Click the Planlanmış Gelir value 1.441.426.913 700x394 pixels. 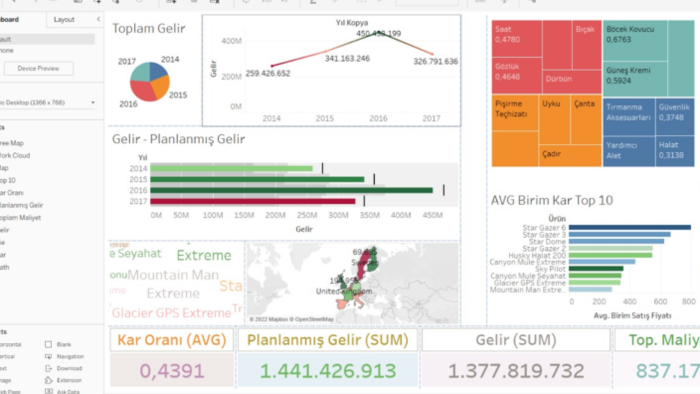(328, 371)
